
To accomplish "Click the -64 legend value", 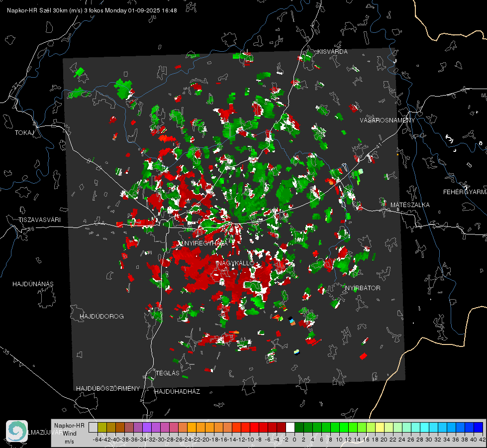I will pos(97,440).
